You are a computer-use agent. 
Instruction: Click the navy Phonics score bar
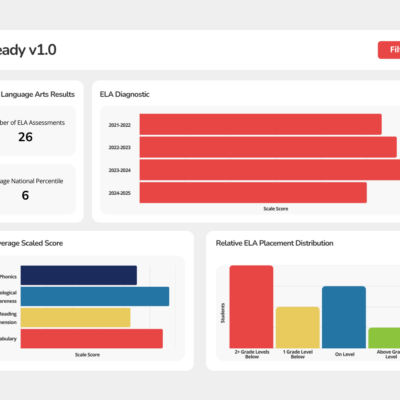tap(79, 275)
